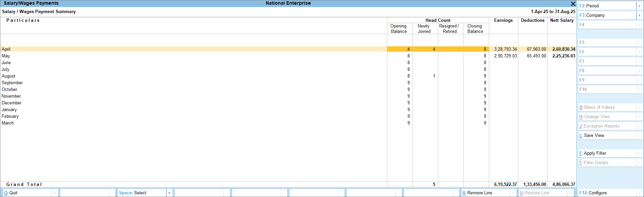
Task: Open the F2 Period button
Action: 606,6
